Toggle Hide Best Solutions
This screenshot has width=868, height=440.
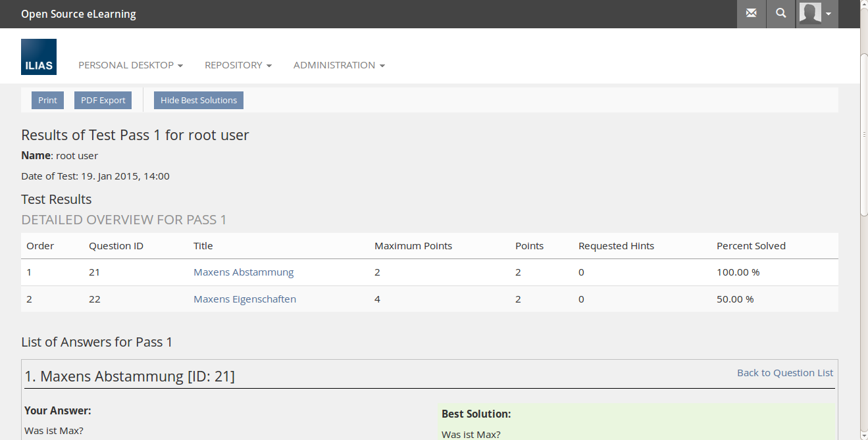(199, 101)
